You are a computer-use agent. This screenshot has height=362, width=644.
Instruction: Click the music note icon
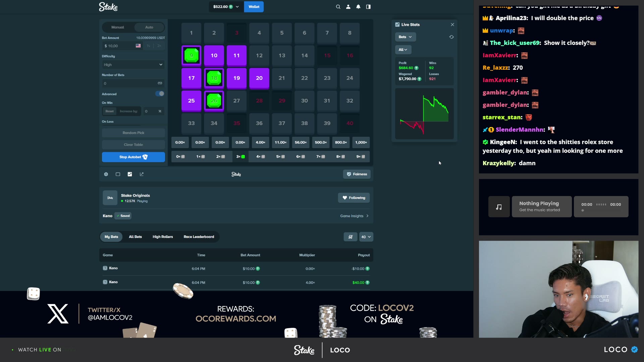click(499, 207)
